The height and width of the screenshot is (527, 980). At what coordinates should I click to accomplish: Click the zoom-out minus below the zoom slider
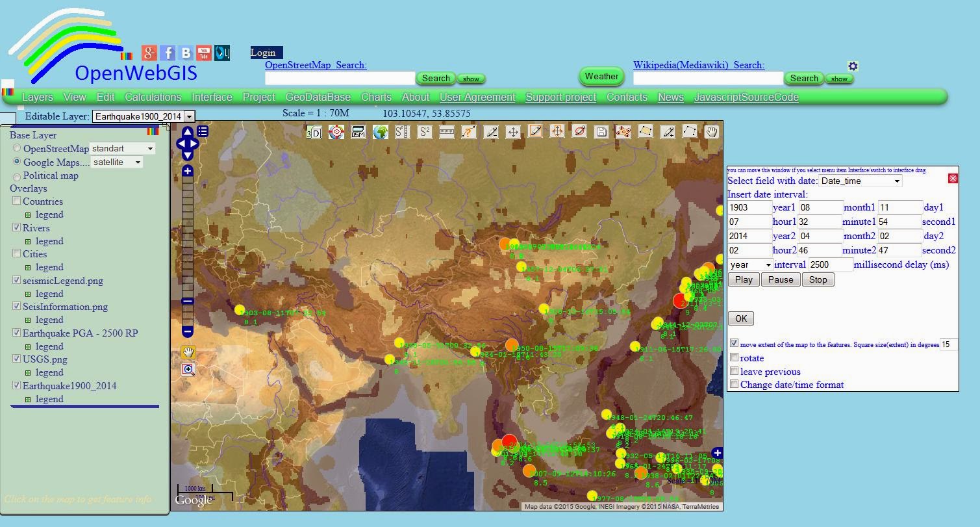(188, 332)
